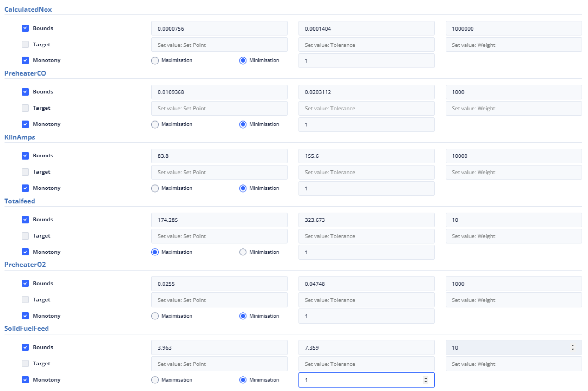Viewport: 588px width, 391px height.
Task: Click SolidFuelFeed monotony weight stepper arrows
Action: coord(425,380)
